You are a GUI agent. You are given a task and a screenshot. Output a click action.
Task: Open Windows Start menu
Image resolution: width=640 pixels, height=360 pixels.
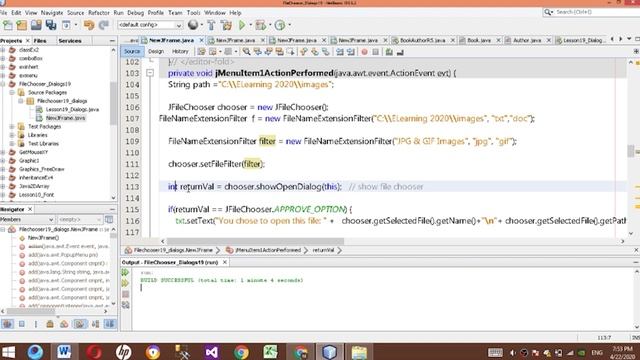coord(8,352)
